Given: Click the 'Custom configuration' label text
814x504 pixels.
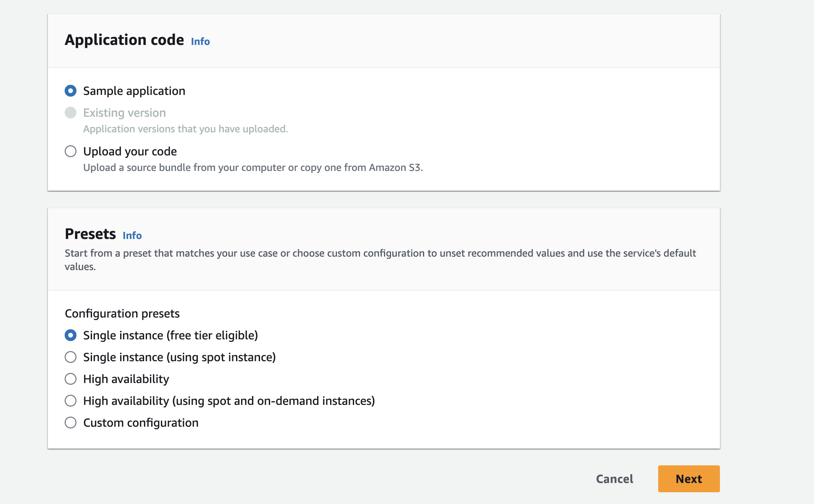Looking at the screenshot, I should click(x=141, y=423).
